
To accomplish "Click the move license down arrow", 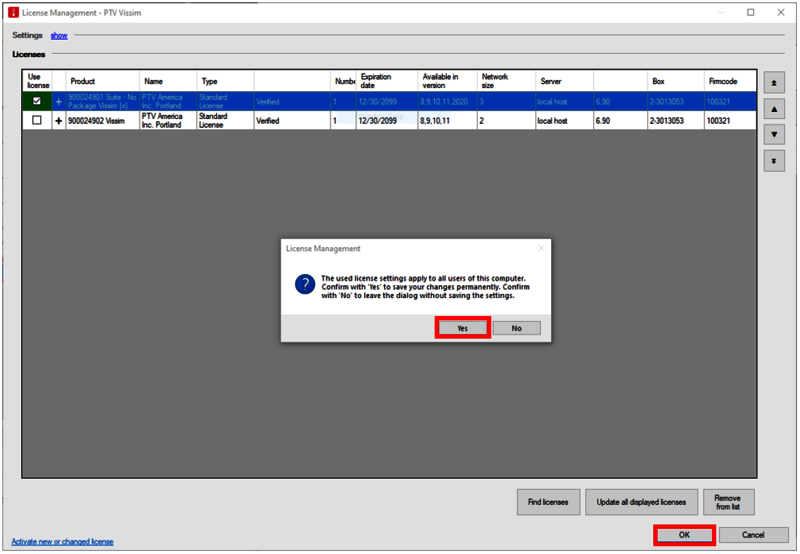I will [774, 134].
